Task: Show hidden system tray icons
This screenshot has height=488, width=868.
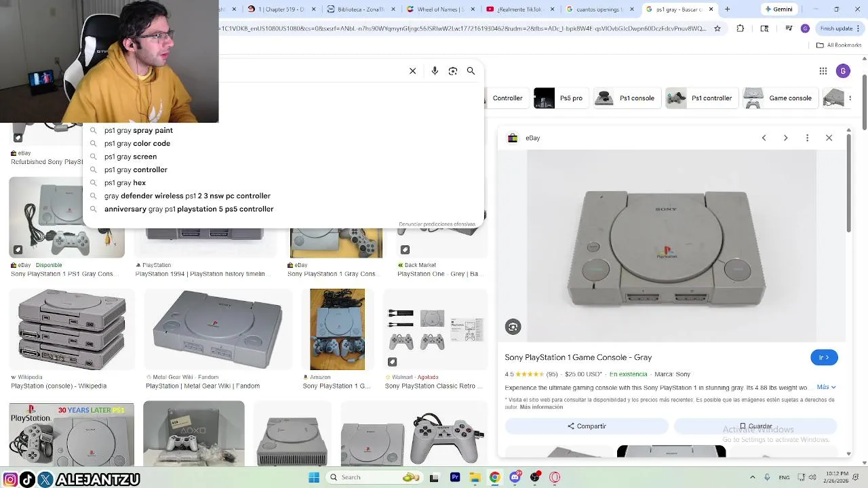Action: tap(752, 477)
